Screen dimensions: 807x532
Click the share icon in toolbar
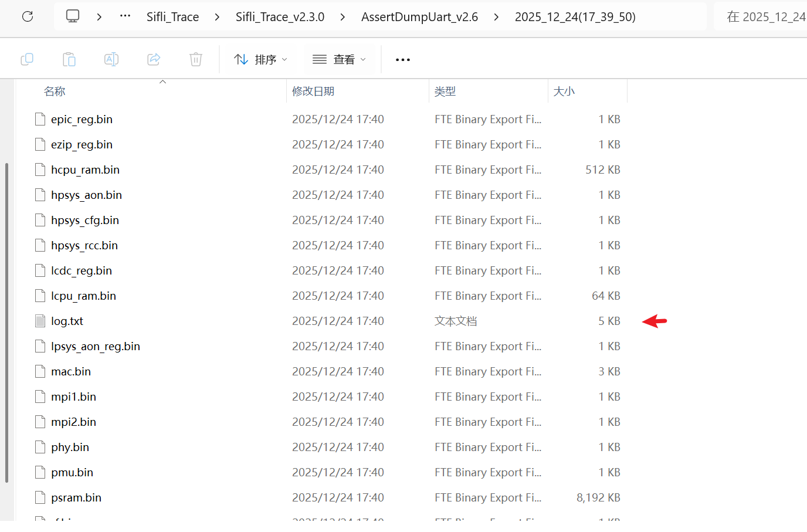(154, 59)
